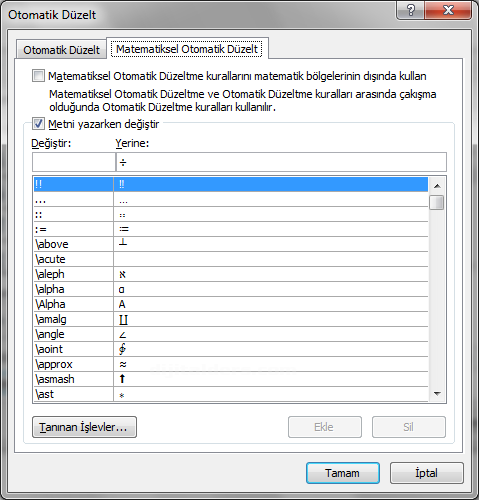
Task: Click the Yerine text field
Action: 281,162
